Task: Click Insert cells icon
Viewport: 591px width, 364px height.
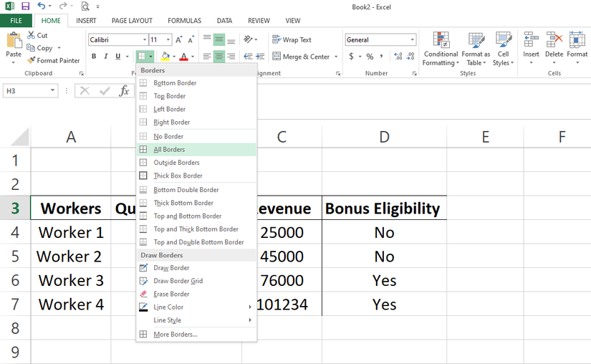Action: [x=531, y=39]
